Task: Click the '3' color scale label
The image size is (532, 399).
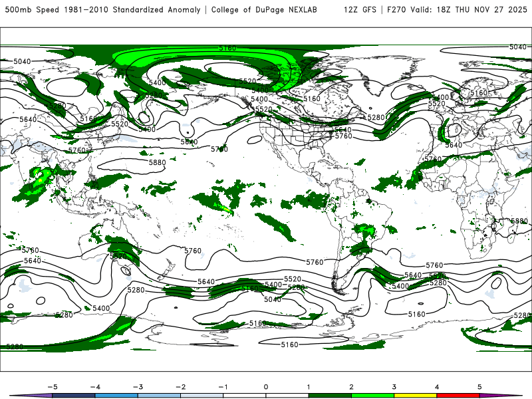Action: click(x=394, y=387)
